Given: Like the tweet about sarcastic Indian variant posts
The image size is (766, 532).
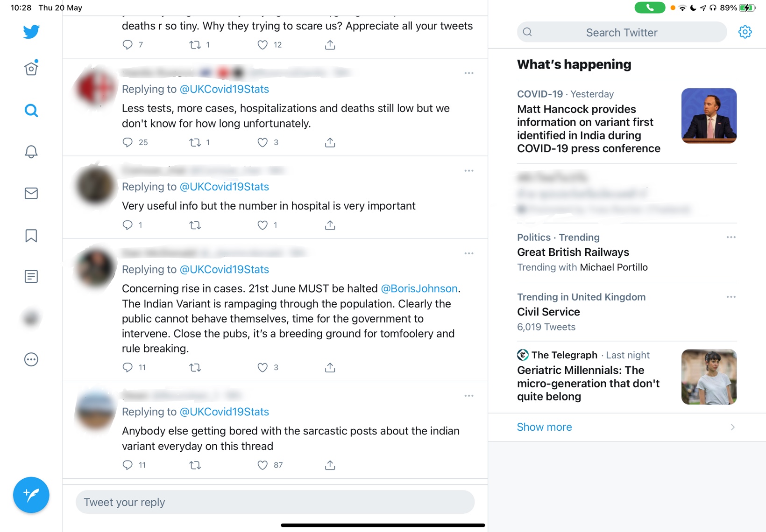Looking at the screenshot, I should pyautogui.click(x=262, y=465).
